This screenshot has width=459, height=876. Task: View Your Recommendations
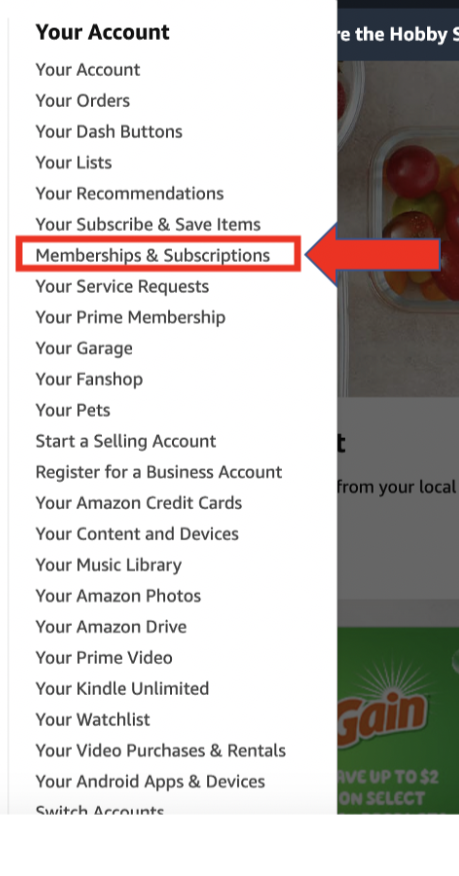coord(130,193)
